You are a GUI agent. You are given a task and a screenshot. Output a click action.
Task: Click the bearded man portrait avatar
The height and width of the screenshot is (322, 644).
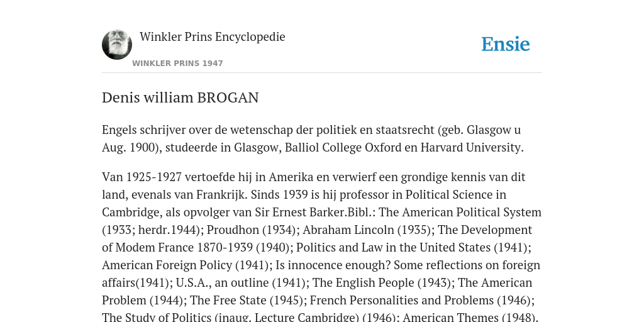point(117,45)
